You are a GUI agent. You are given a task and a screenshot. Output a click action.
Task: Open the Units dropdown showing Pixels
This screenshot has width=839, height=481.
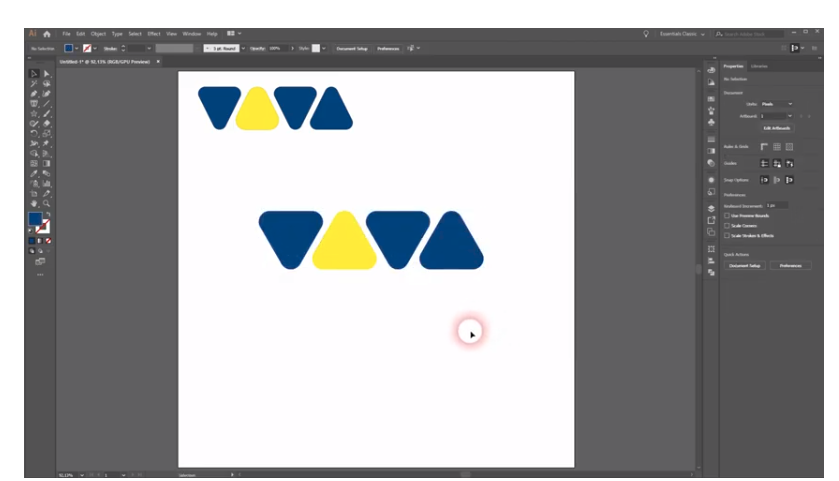[x=776, y=103]
